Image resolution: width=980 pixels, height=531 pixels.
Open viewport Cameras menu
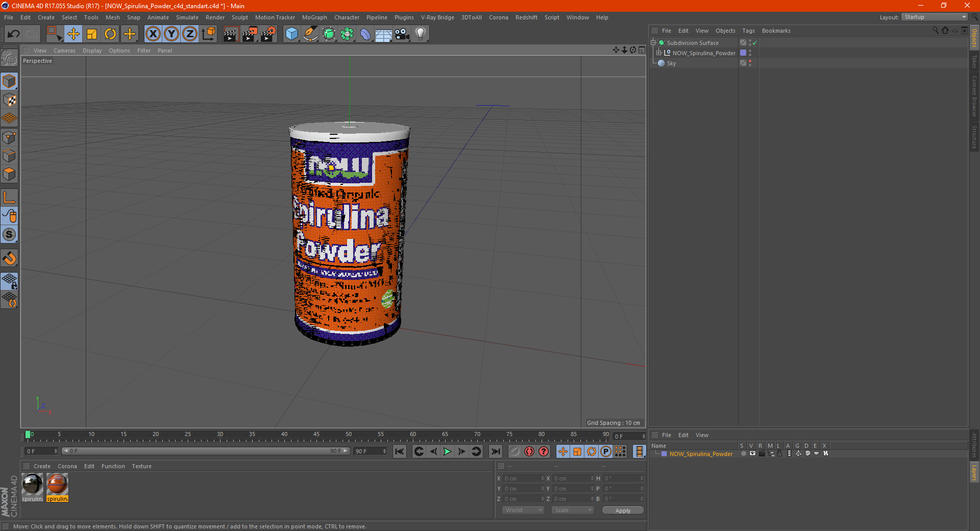click(x=64, y=51)
